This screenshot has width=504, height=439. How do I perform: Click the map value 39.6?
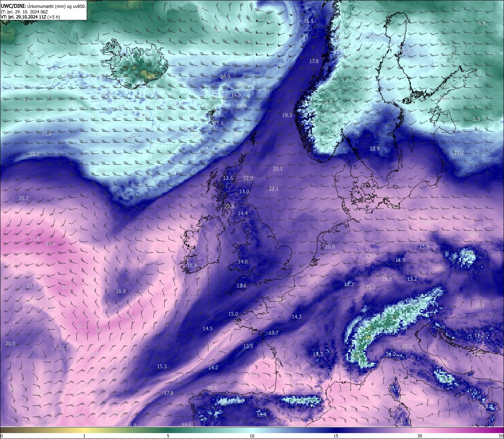(50, 244)
